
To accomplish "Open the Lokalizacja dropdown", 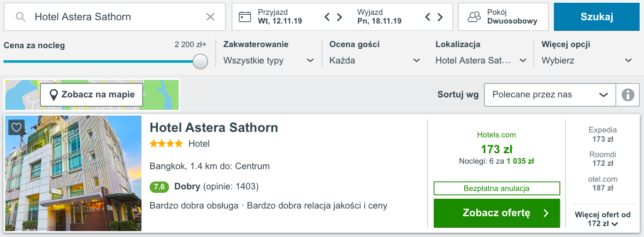I will [481, 60].
